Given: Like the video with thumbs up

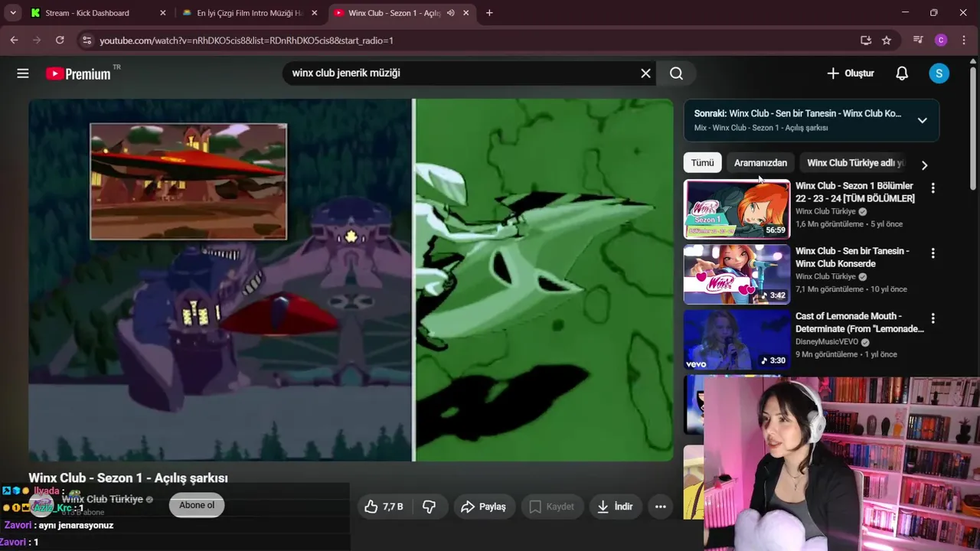Looking at the screenshot, I should coord(384,507).
